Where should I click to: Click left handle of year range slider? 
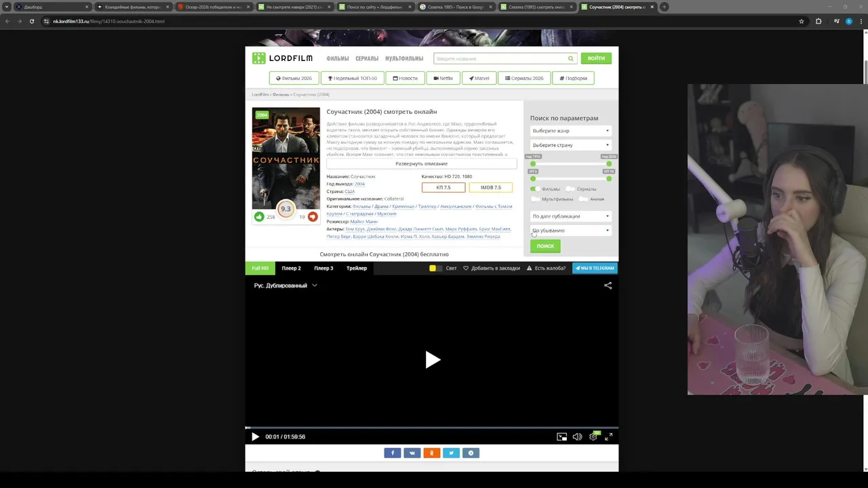point(533,164)
